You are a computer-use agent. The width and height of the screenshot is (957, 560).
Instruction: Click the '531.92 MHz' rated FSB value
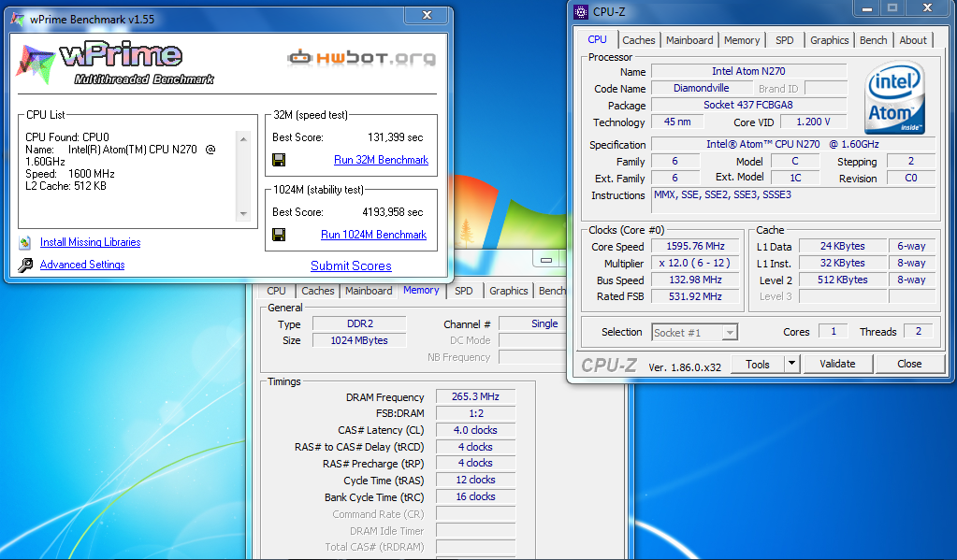click(695, 296)
